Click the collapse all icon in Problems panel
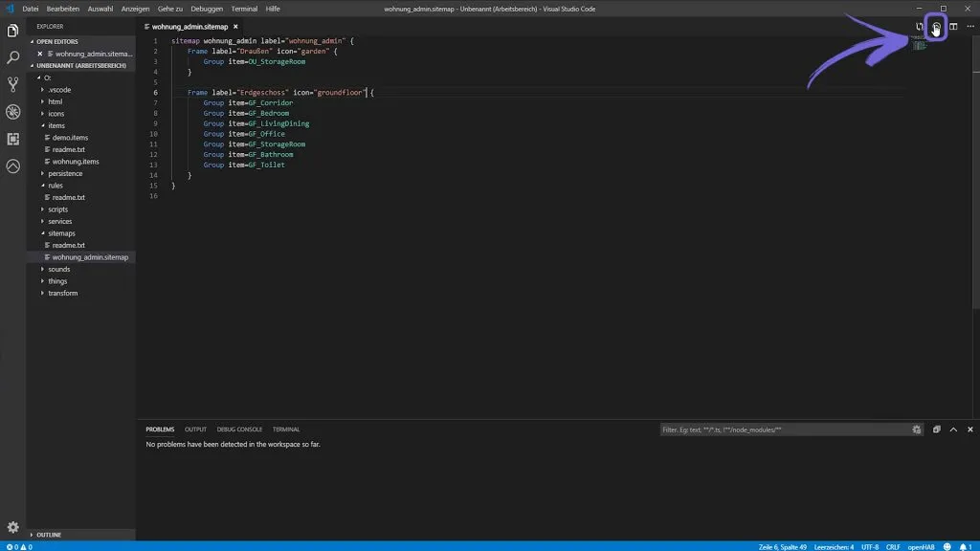 (x=936, y=430)
